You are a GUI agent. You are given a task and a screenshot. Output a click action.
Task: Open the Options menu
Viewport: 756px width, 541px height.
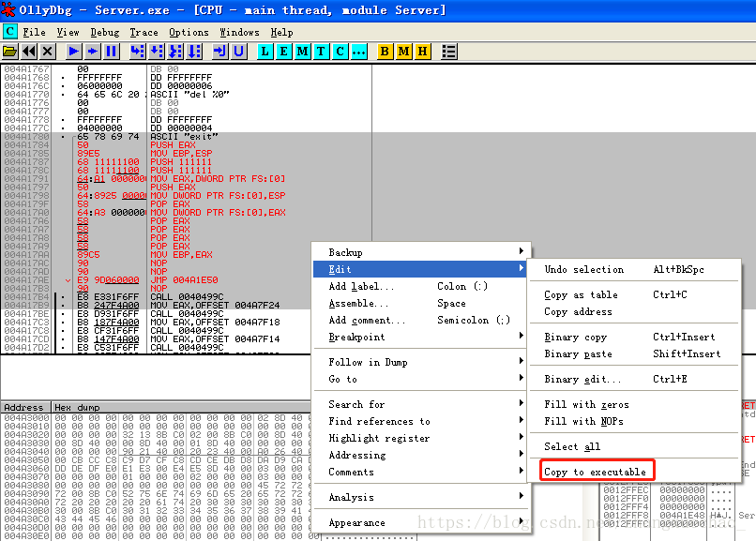[x=189, y=32]
